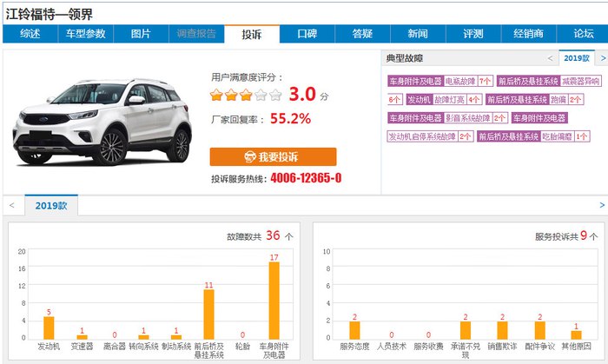Click the previous arrow beside lower 2019款 tab

[12, 205]
